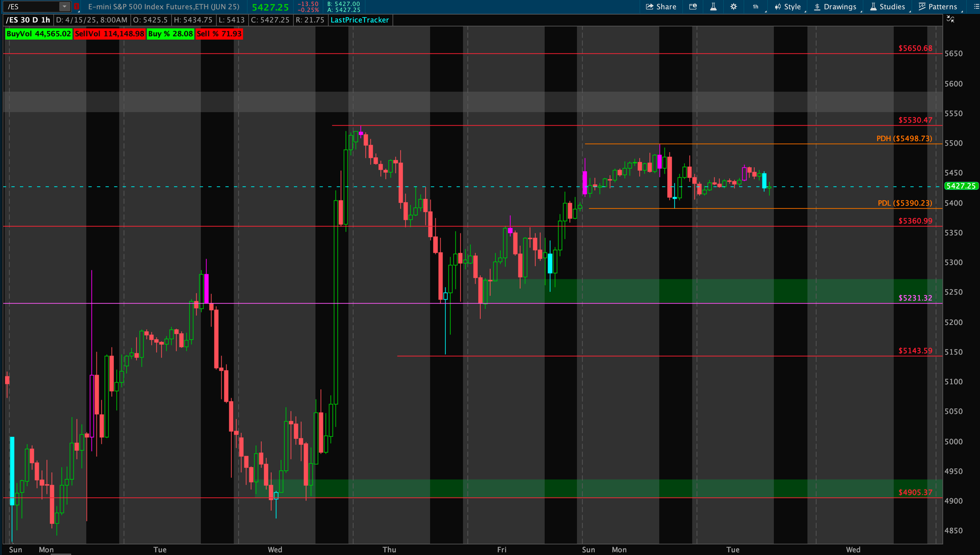Viewport: 980px width, 555px height.
Task: Click the /ES 30 D 1h chart label
Action: (x=28, y=20)
